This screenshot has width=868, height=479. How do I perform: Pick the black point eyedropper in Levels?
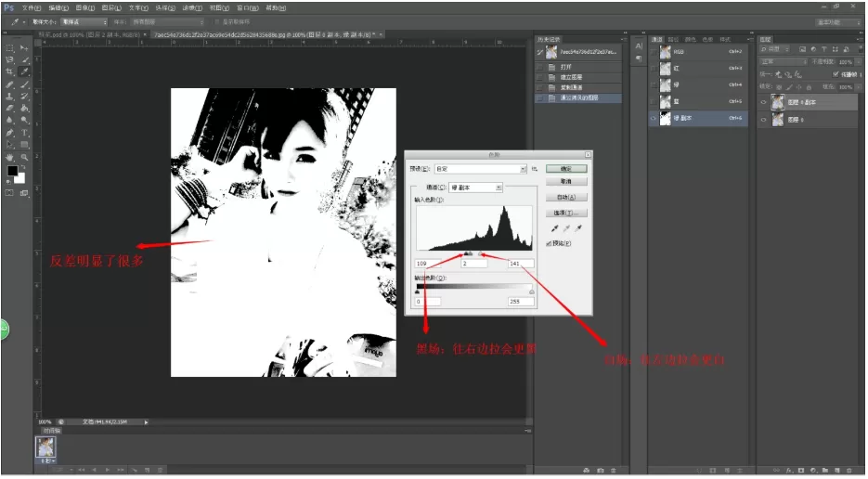(x=554, y=228)
